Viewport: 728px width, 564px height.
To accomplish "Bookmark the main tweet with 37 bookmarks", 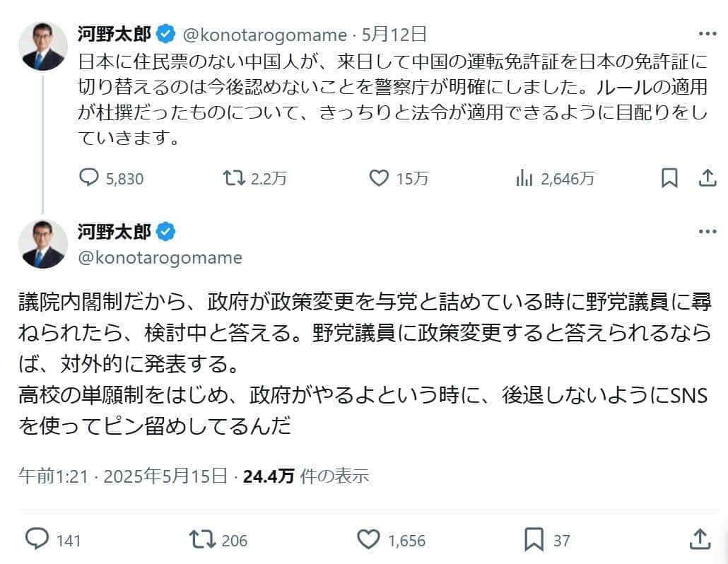I will (x=534, y=540).
